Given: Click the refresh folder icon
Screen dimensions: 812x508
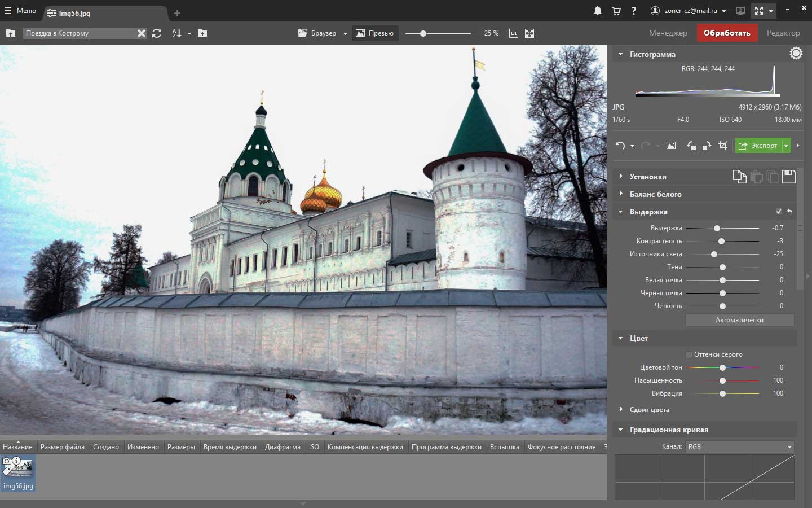Looking at the screenshot, I should 157,33.
